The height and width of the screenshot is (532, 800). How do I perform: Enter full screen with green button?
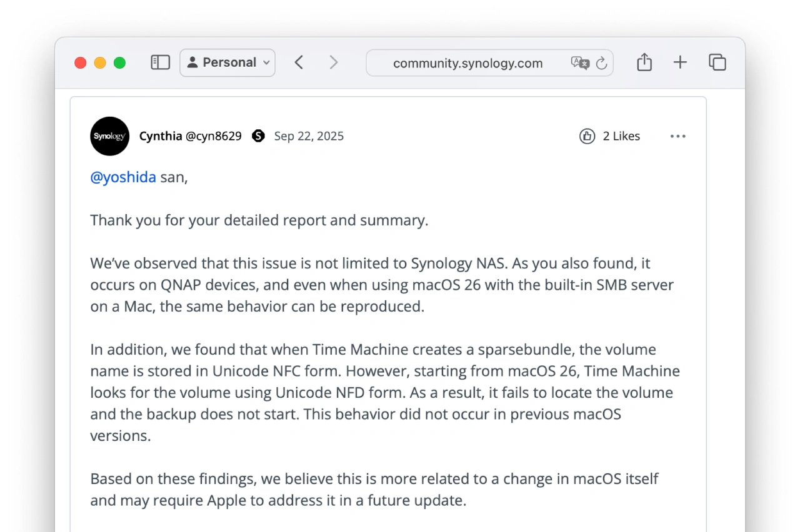[x=119, y=62]
